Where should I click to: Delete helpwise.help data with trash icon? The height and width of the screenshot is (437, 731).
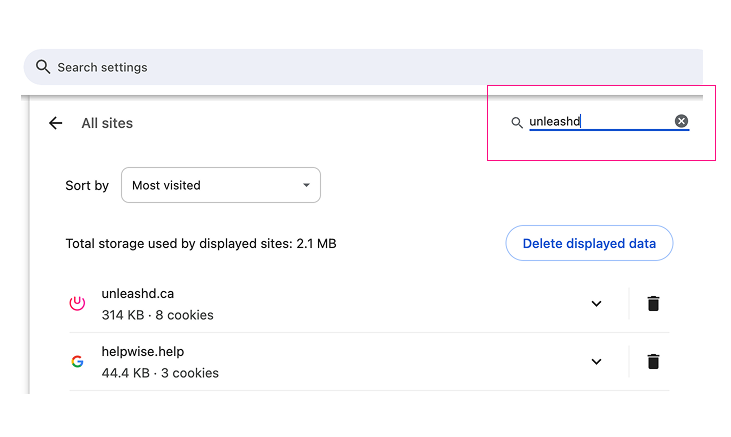(x=653, y=362)
